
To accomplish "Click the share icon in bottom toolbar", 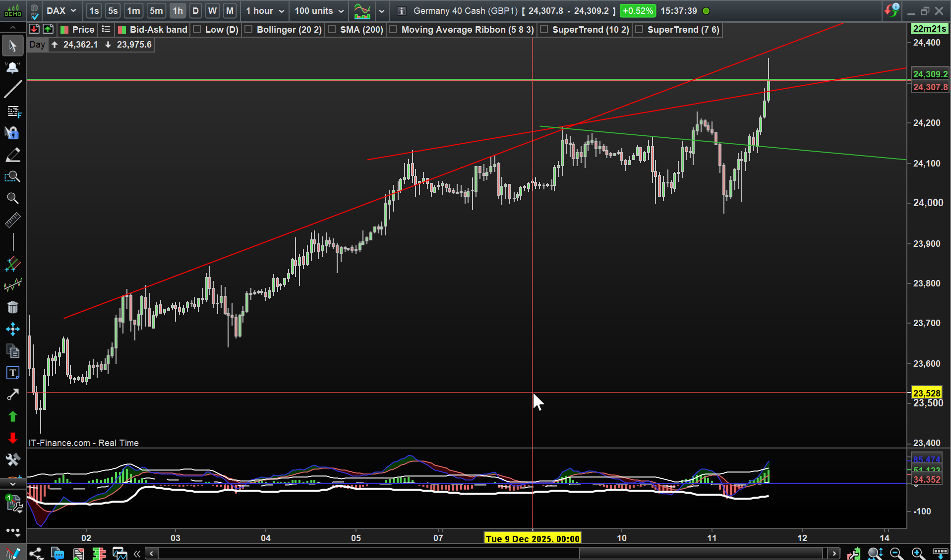I will (x=35, y=553).
